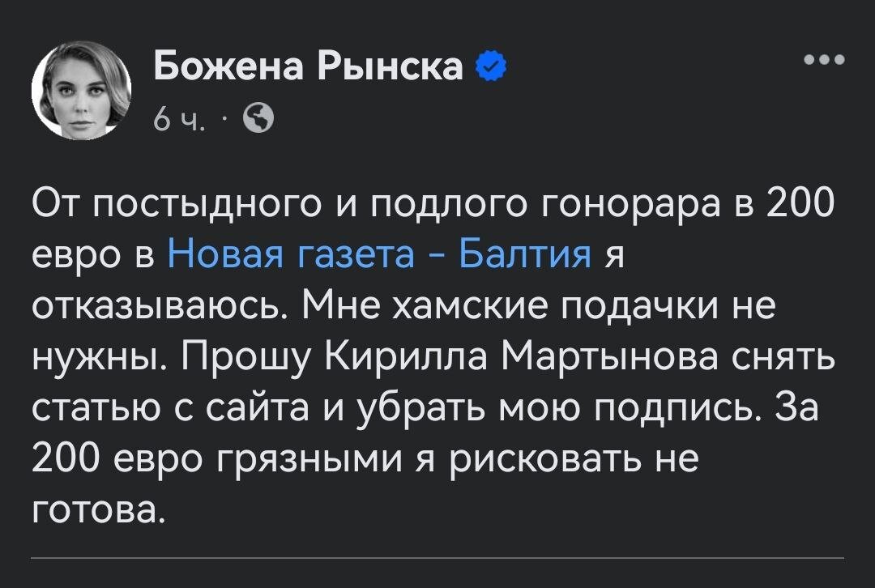Screen dimensions: 875x588
Task: Click the verification checkmark beside the name
Action: pos(492,66)
